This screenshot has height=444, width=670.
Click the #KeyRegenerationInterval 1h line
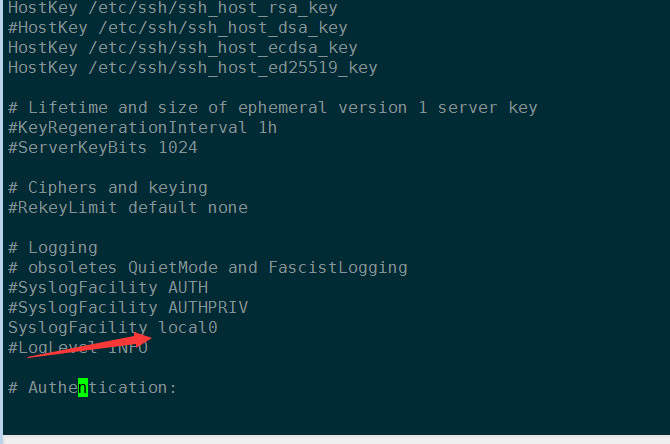[142, 128]
